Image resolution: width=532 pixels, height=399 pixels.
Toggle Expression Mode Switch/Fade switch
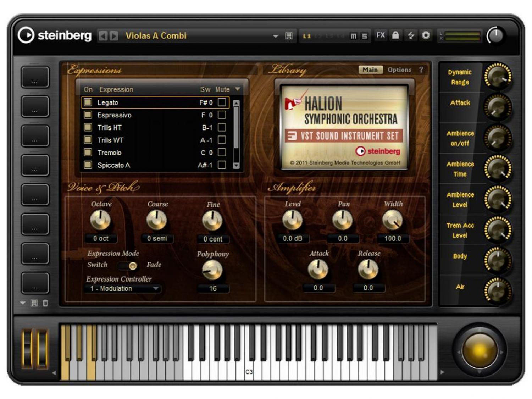pos(128,265)
